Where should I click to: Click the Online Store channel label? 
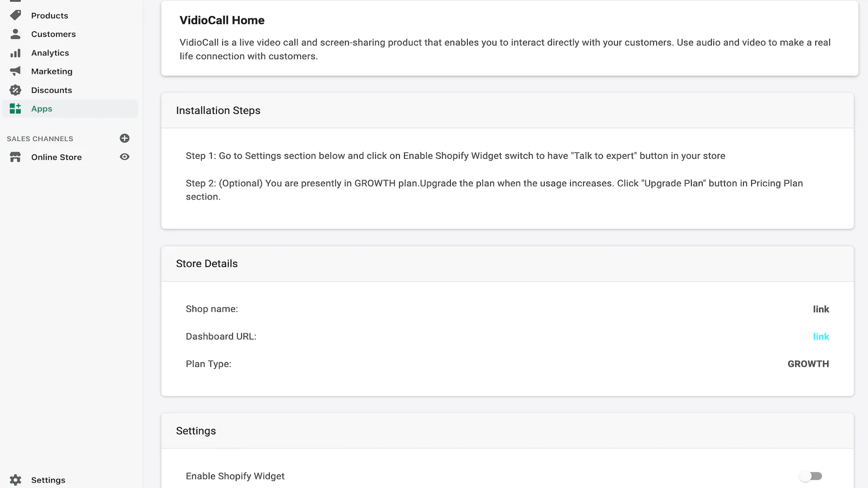tap(56, 157)
